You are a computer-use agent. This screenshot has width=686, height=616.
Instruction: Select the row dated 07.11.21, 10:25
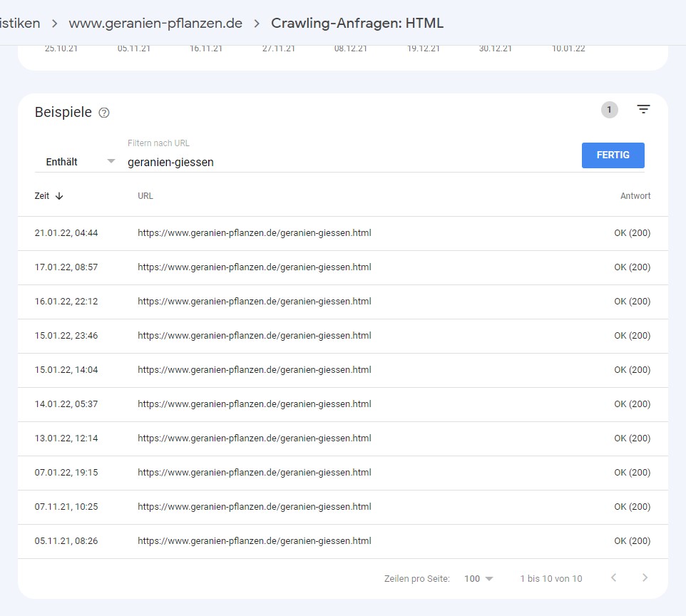point(254,507)
